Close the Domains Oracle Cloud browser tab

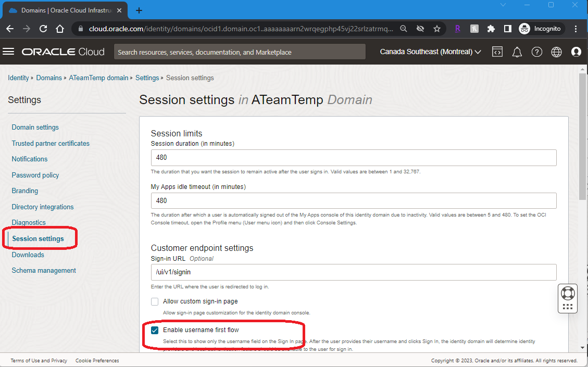coord(119,10)
